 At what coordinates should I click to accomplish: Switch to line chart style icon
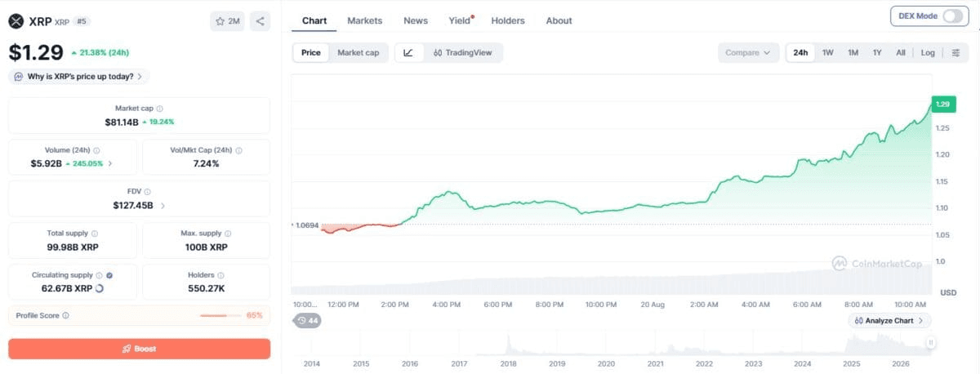408,52
